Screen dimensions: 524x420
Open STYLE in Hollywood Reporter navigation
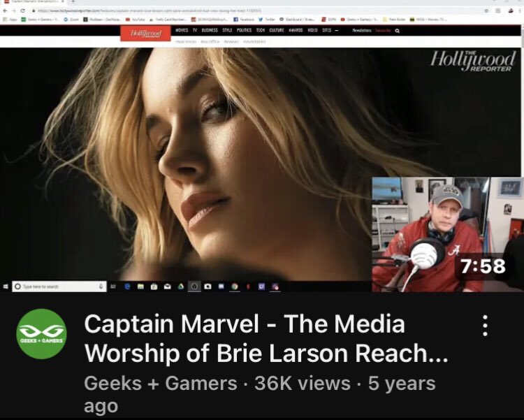[227, 31]
